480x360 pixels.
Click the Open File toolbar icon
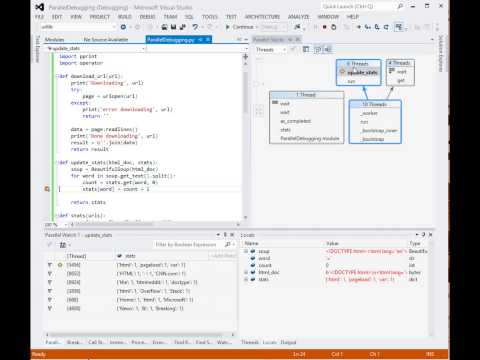(164, 27)
